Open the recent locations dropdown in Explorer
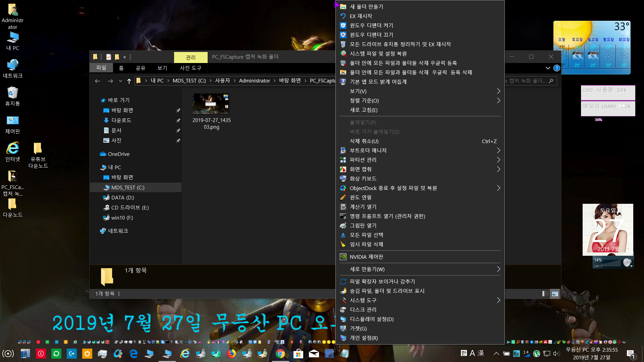The height and width of the screenshot is (362, 644). (x=120, y=81)
